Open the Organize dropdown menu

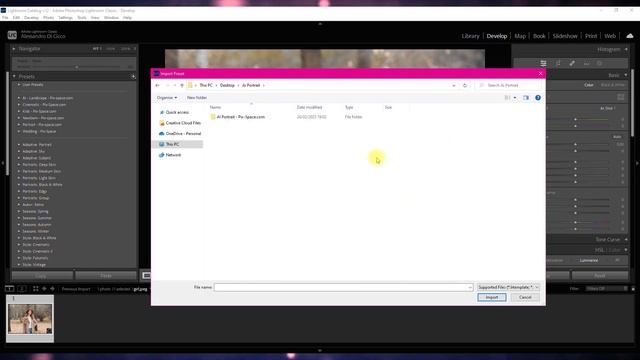pyautogui.click(x=167, y=98)
